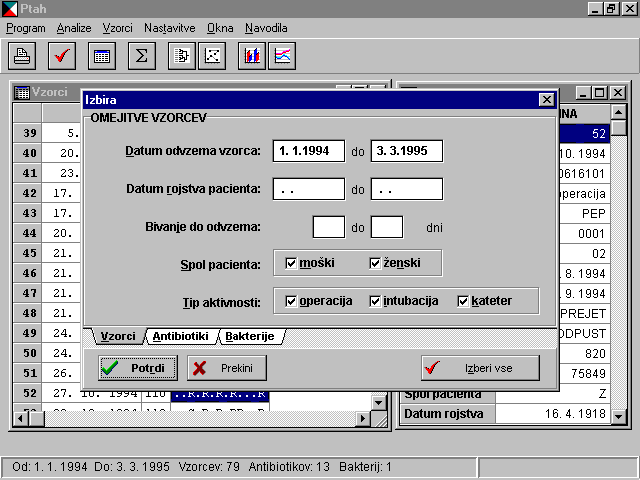The width and height of the screenshot is (640, 480).
Task: Click the red checkmark toolbar icon
Action: click(62, 56)
